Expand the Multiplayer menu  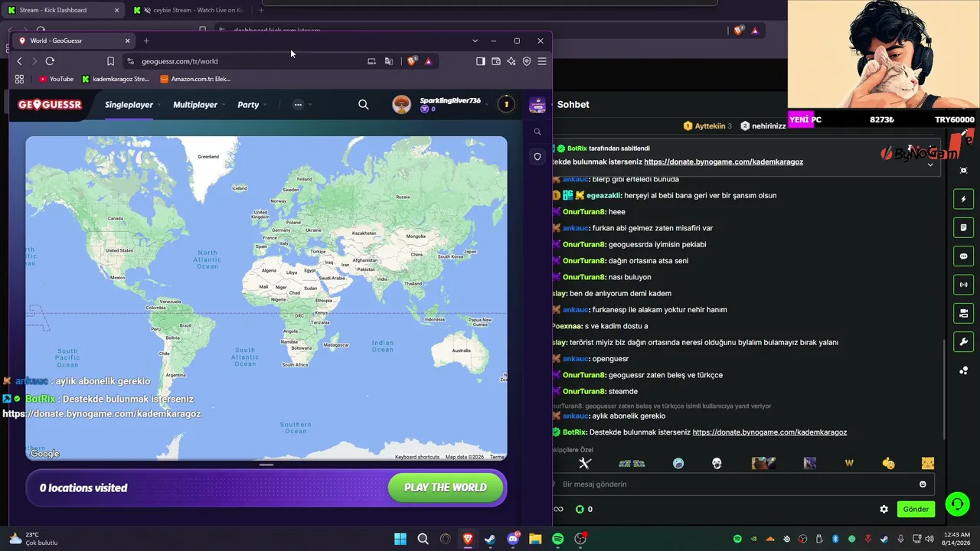(x=199, y=105)
